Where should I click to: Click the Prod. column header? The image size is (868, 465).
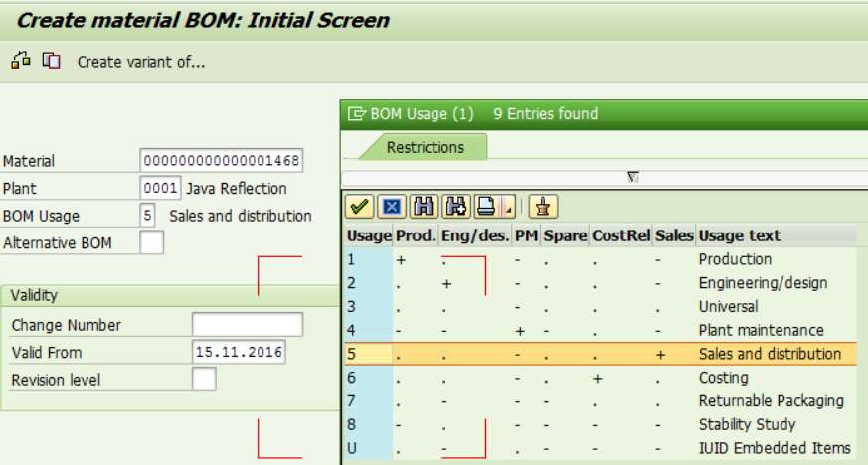(416, 236)
